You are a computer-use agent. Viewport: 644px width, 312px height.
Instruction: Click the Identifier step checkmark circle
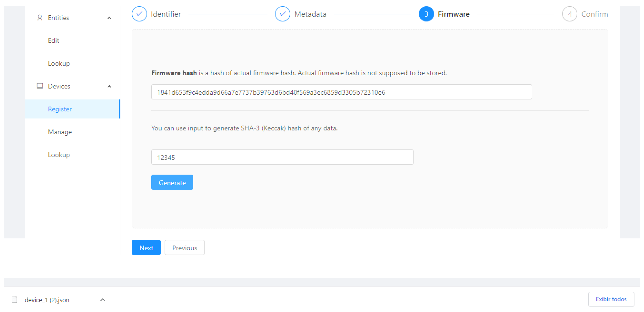pyautogui.click(x=139, y=14)
